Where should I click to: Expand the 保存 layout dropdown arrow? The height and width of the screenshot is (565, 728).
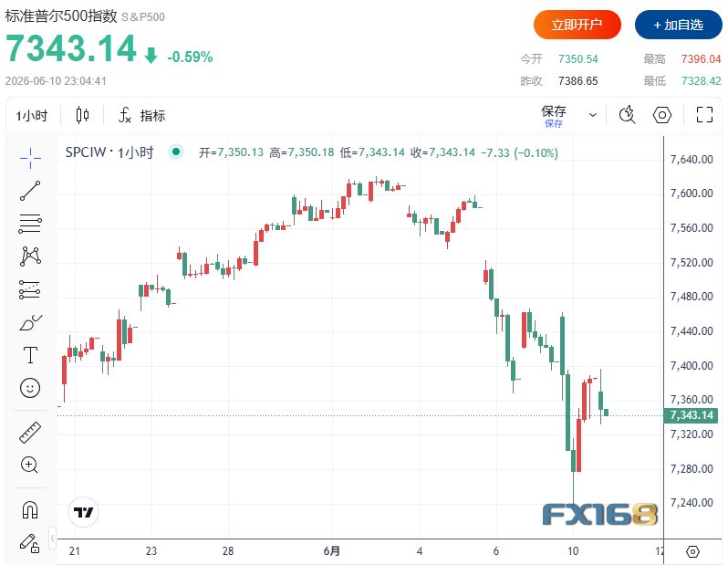pos(593,115)
